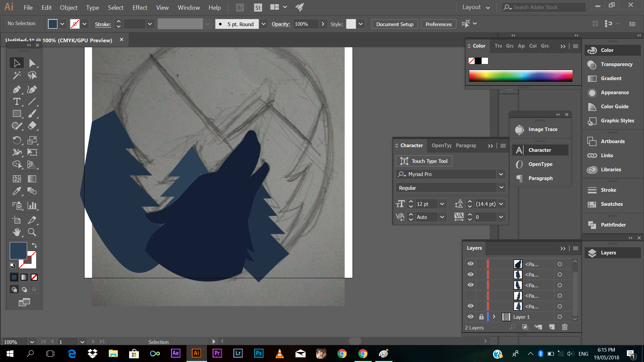Select the Shaper tool
The width and height of the screenshot is (644, 362).
[17, 126]
